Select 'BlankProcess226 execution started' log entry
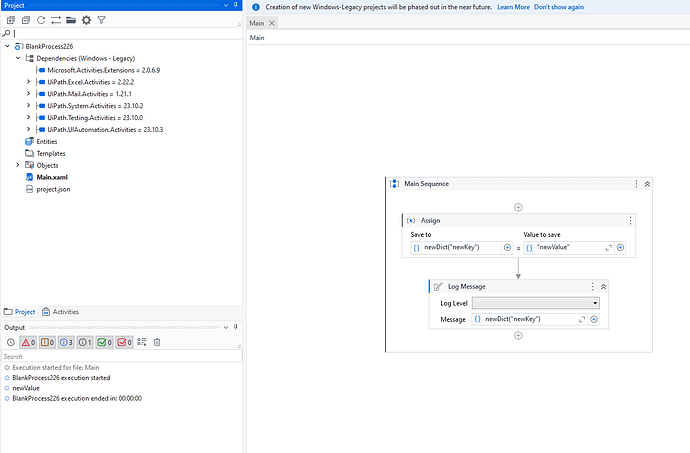 (61, 378)
